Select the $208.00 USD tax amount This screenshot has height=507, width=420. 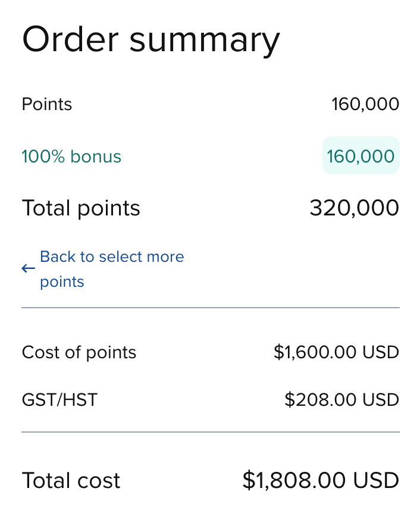[341, 400]
